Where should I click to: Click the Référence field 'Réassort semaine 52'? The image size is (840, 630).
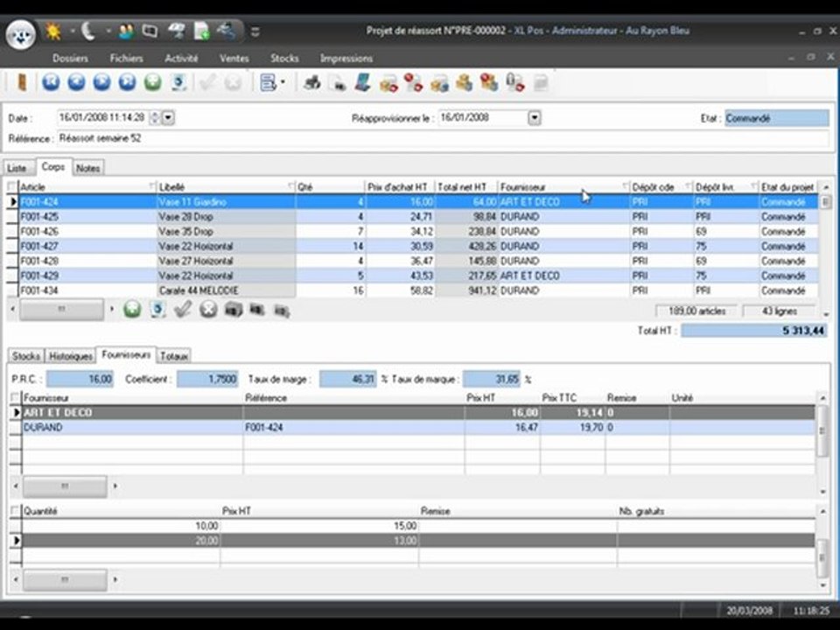(x=443, y=138)
